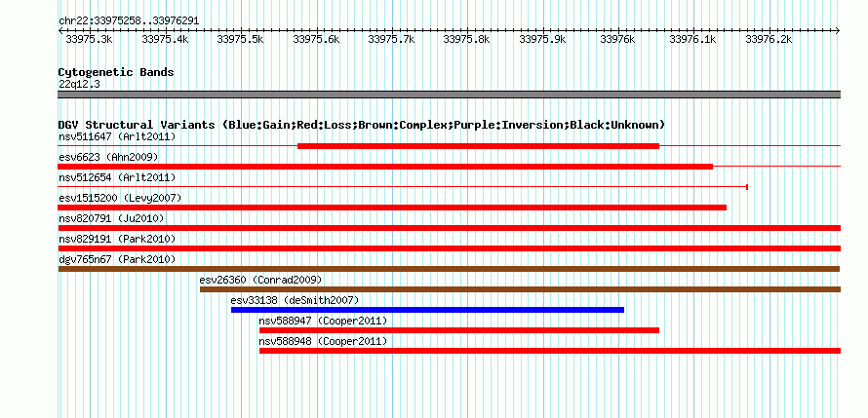
Task: Click the red bar of nsv588947
Action: (459, 330)
